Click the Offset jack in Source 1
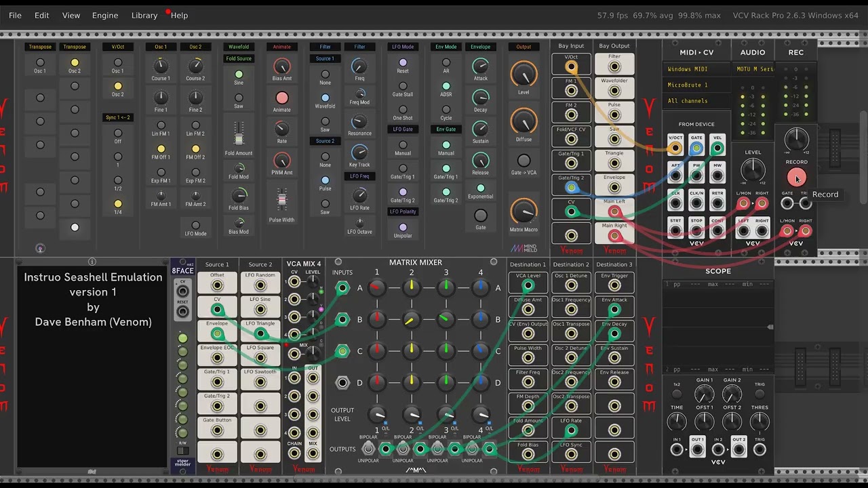 pyautogui.click(x=217, y=285)
